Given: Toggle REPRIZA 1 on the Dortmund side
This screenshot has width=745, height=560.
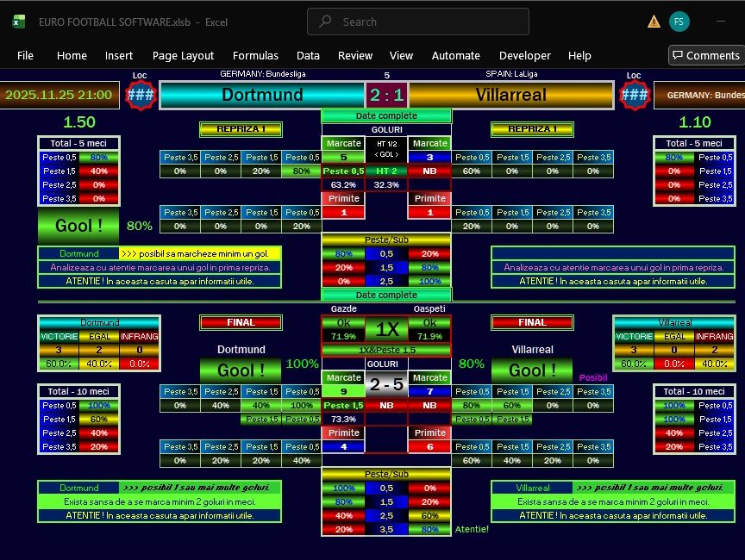Looking at the screenshot, I should click(x=241, y=129).
